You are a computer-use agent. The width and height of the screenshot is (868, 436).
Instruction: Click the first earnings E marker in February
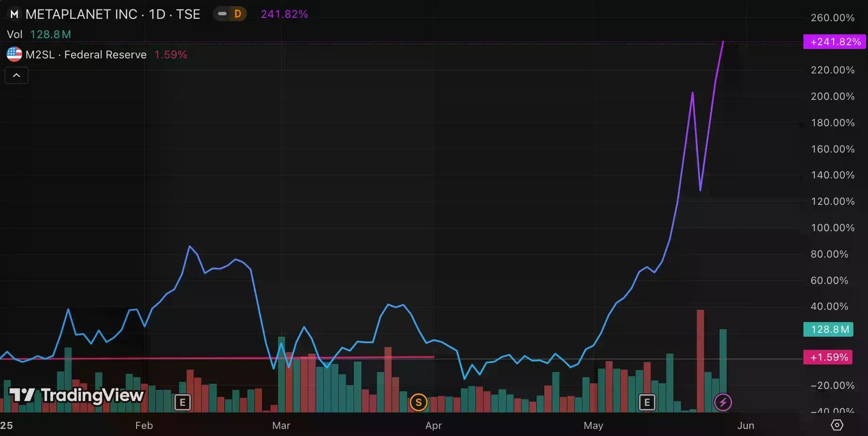pyautogui.click(x=182, y=403)
